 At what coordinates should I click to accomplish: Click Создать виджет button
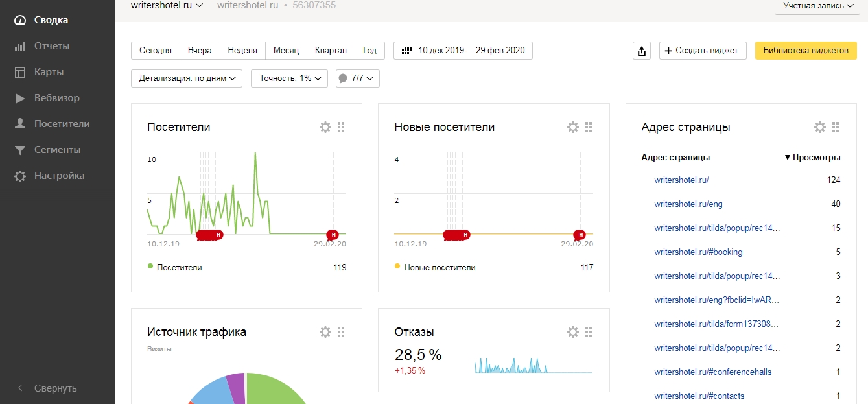tap(703, 51)
